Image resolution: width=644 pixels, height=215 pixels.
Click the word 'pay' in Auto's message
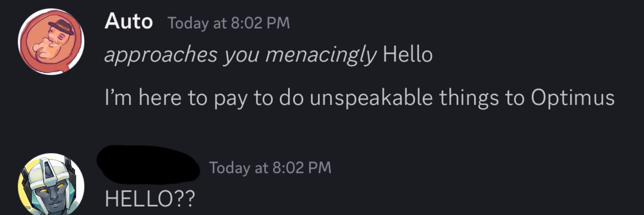(x=230, y=99)
